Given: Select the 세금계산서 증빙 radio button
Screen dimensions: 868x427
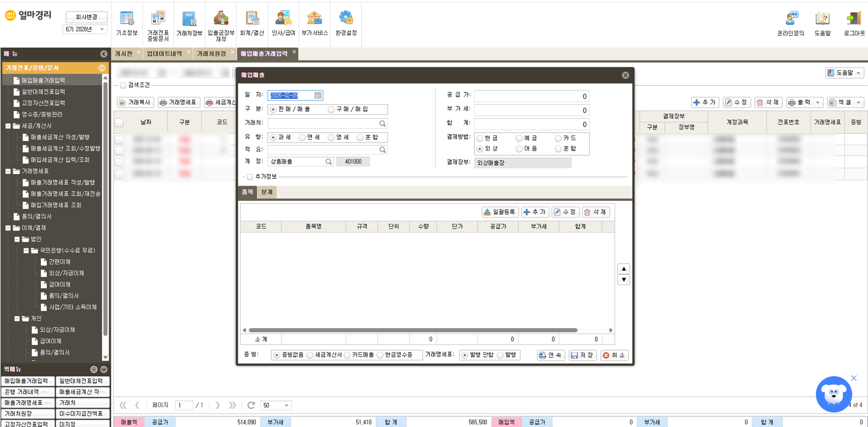Looking at the screenshot, I should (310, 355).
